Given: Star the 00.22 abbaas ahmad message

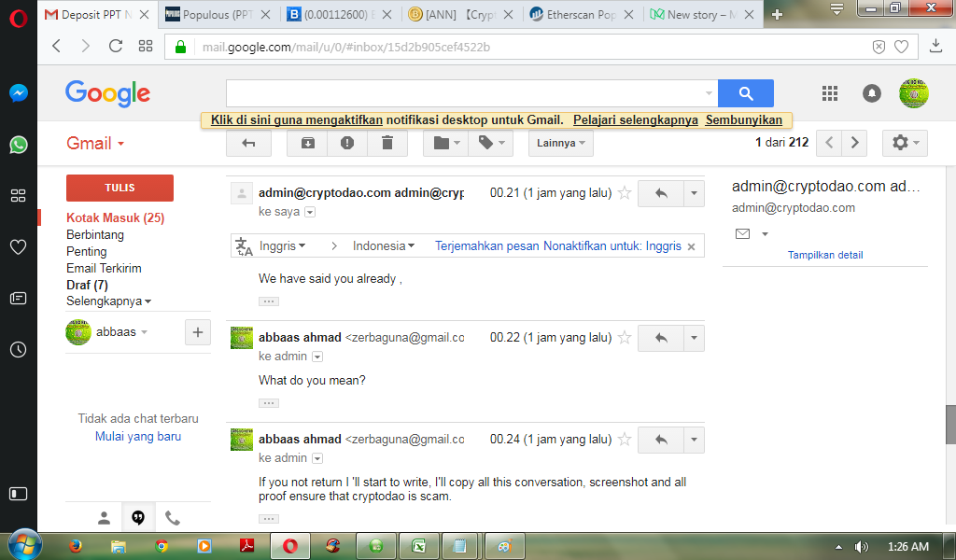Looking at the screenshot, I should point(625,338).
